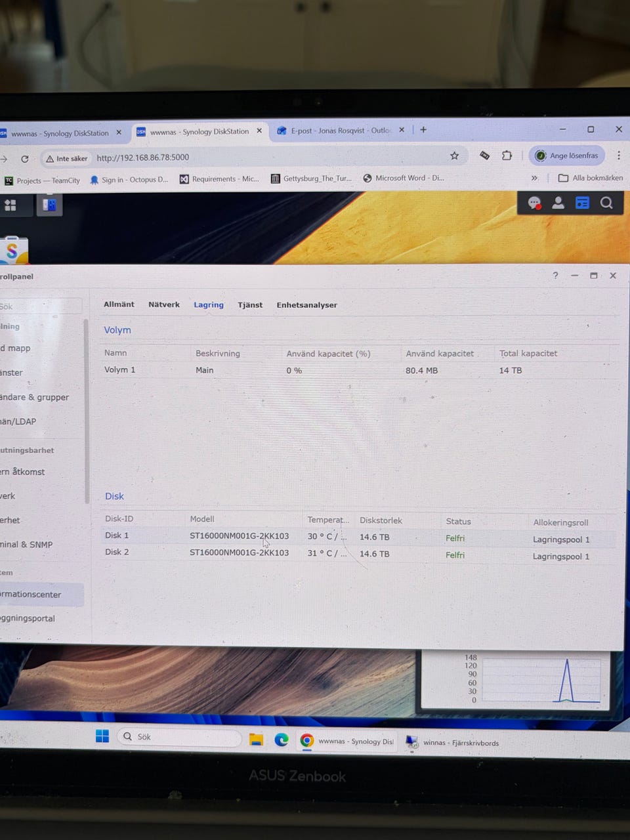Open the DSM search magnifier icon
The width and height of the screenshot is (630, 840).
[x=606, y=203]
